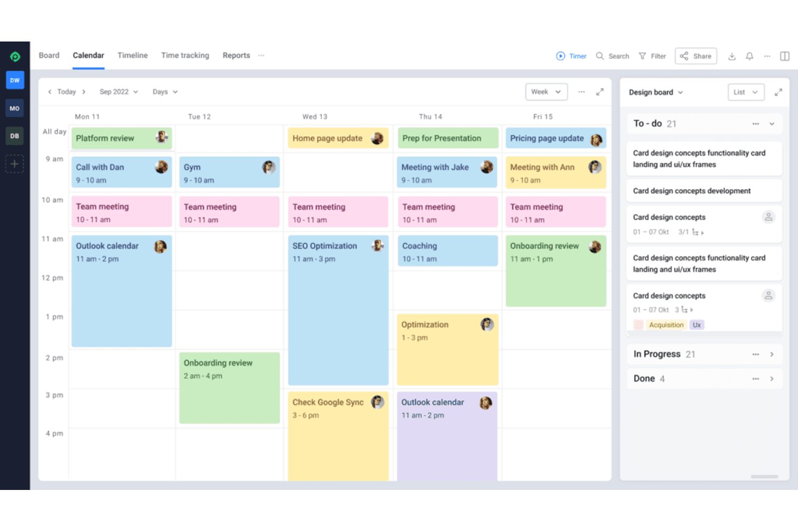Open To - do list options ellipsis
Screen dimensions: 798x532
[x=755, y=124]
